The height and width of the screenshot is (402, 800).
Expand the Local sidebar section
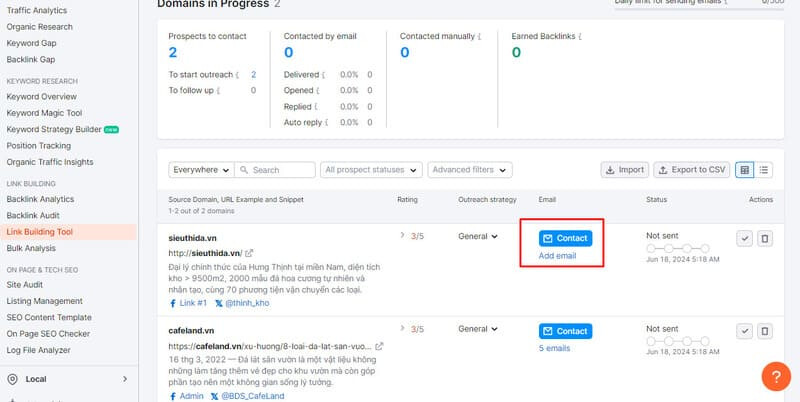pyautogui.click(x=68, y=379)
